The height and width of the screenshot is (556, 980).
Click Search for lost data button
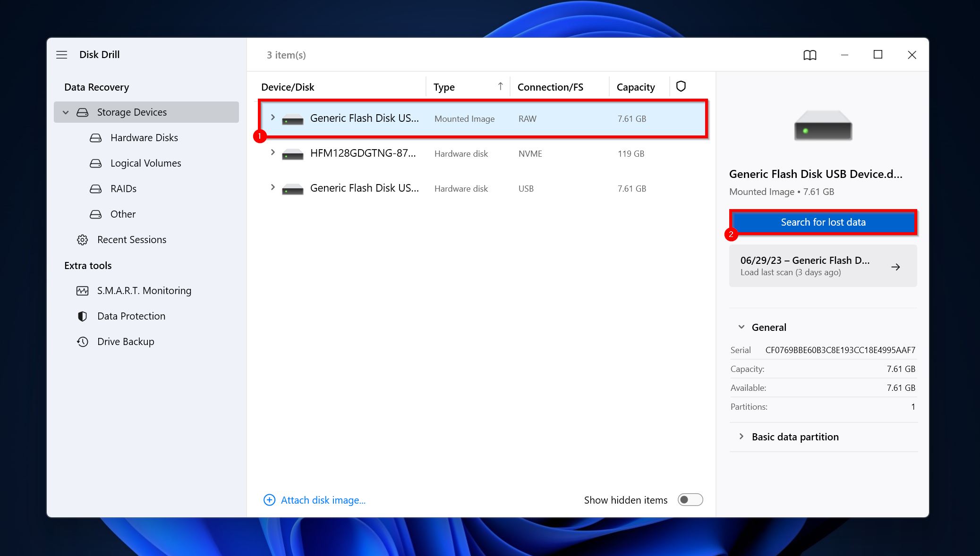point(823,222)
